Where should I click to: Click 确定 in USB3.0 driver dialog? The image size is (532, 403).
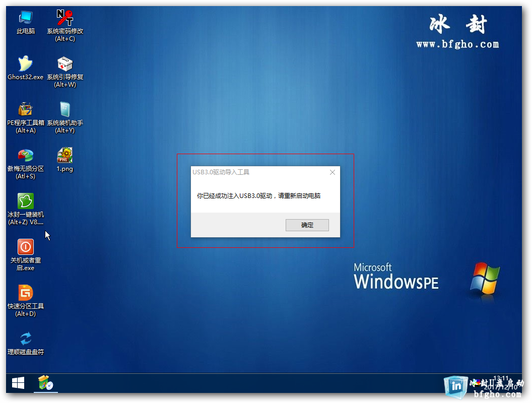[307, 225]
